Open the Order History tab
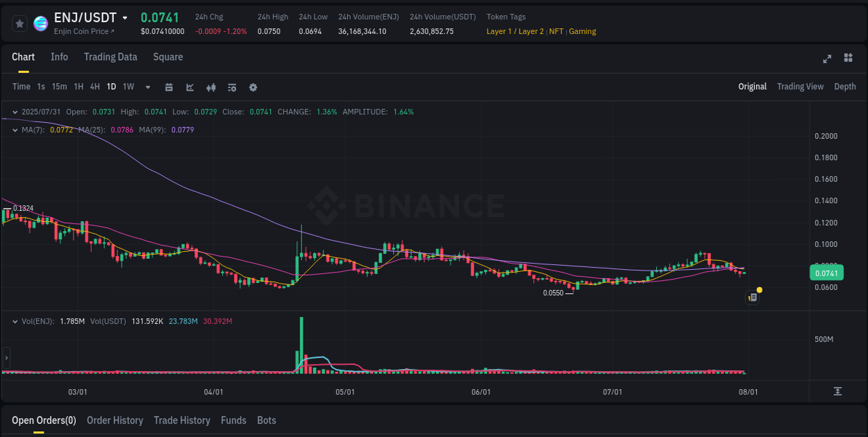 (115, 420)
